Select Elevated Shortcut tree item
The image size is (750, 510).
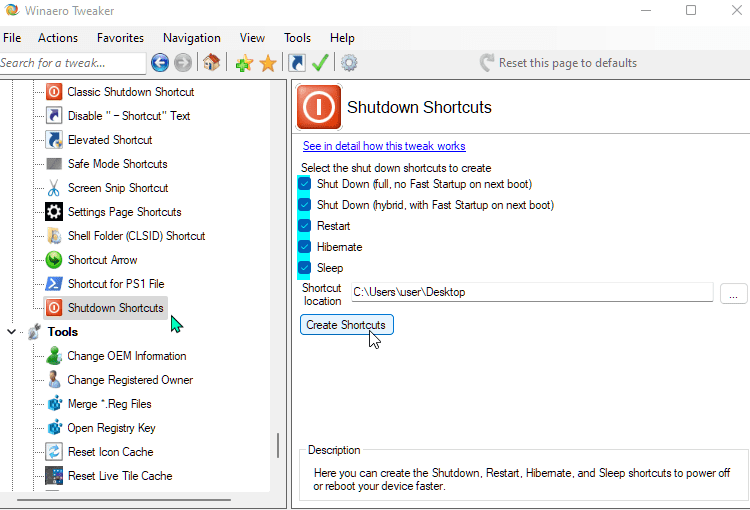[110, 140]
